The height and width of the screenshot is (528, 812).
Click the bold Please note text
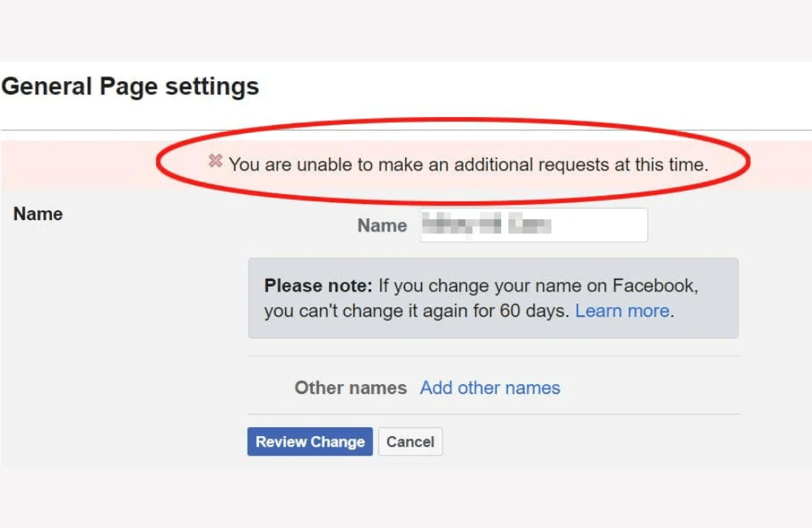point(317,287)
